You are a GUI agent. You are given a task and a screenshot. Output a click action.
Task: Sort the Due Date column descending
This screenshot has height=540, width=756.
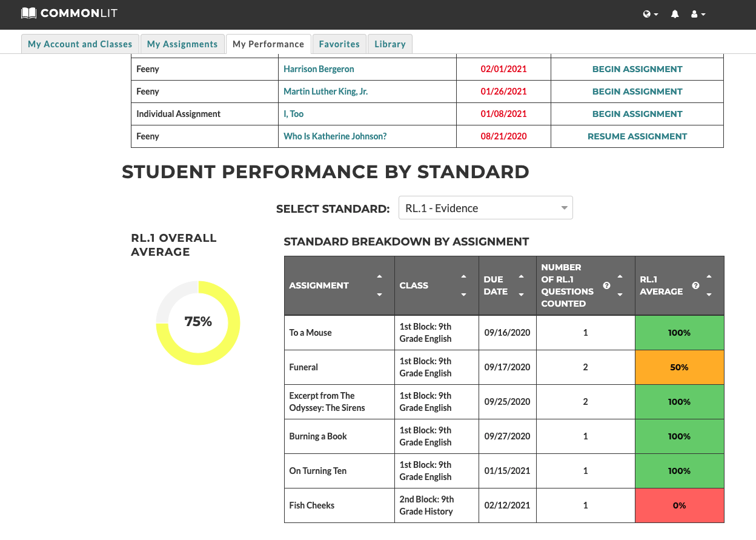tap(522, 295)
